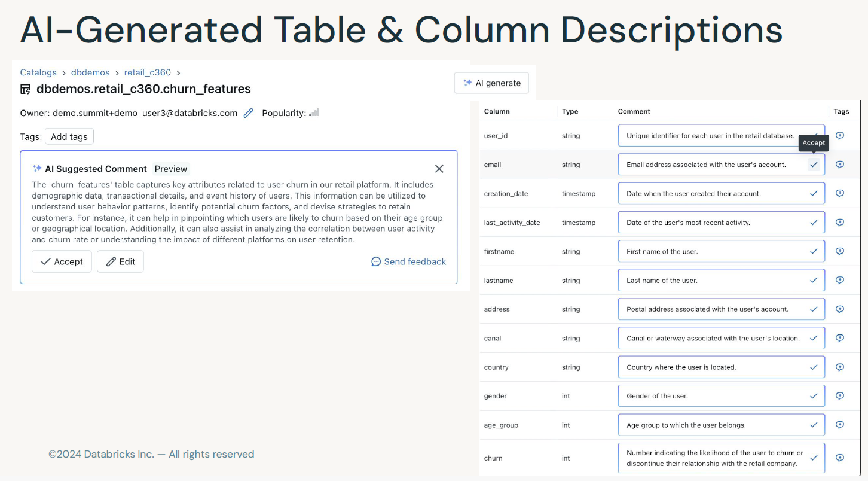Add a tag to the churn column
The width and height of the screenshot is (868, 481).
coord(839,458)
